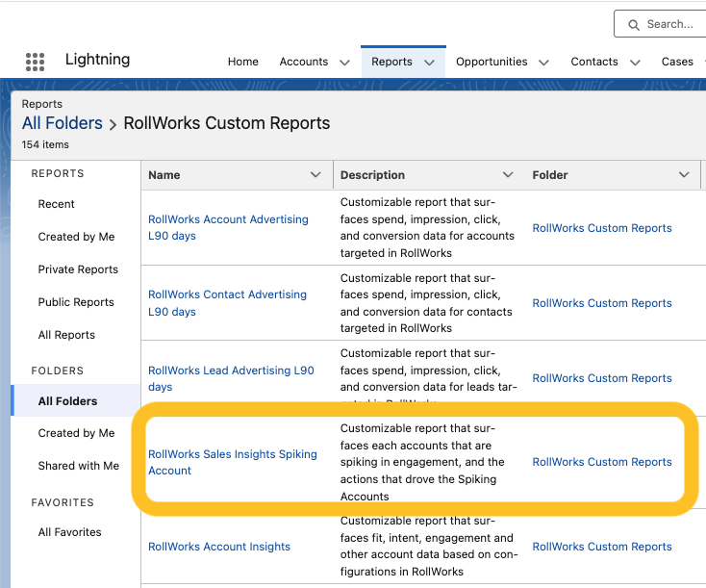Open the Folder column menu chevron

coord(684,175)
